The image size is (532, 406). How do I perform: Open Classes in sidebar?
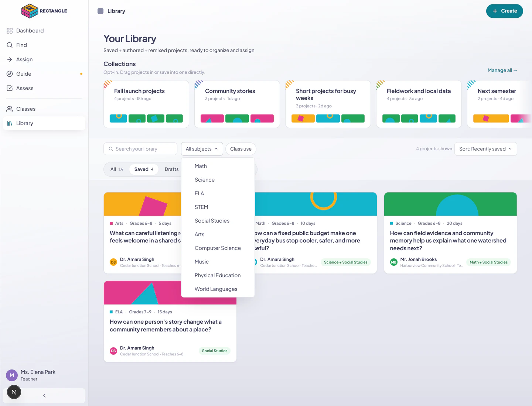[x=44, y=109]
